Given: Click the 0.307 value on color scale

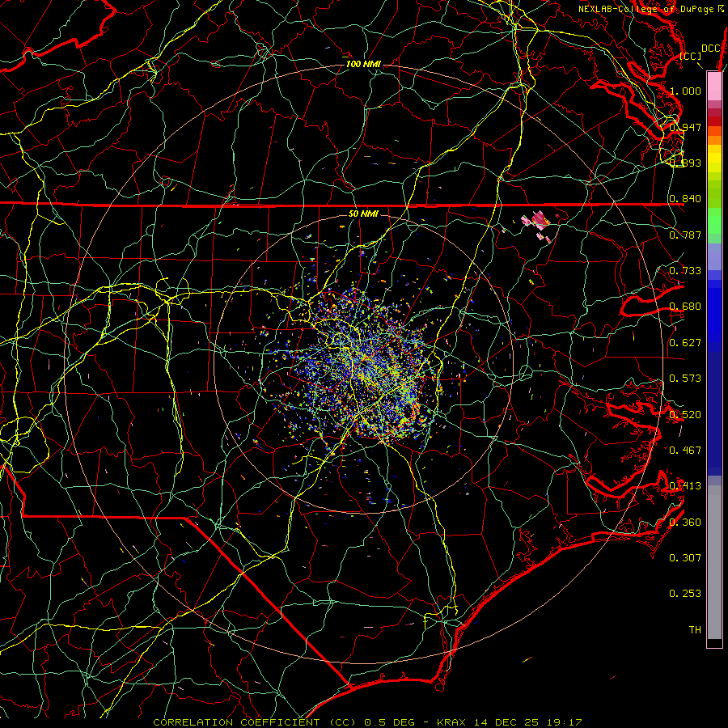Looking at the screenshot, I should pyautogui.click(x=685, y=557).
